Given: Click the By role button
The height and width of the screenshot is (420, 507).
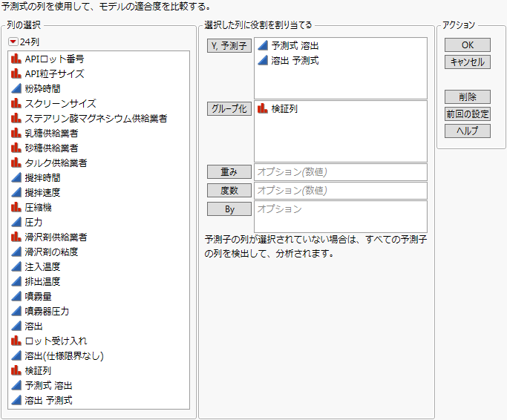Looking at the screenshot, I should point(229,209).
